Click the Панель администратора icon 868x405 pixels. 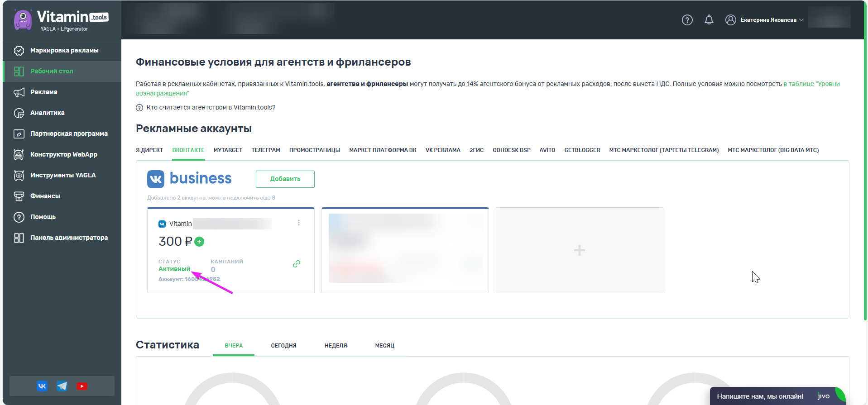click(x=19, y=238)
